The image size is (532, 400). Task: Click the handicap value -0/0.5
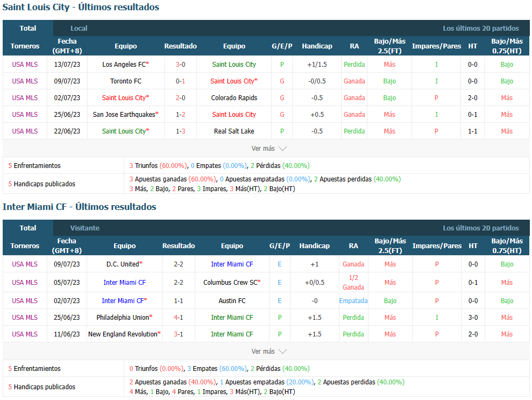click(317, 81)
